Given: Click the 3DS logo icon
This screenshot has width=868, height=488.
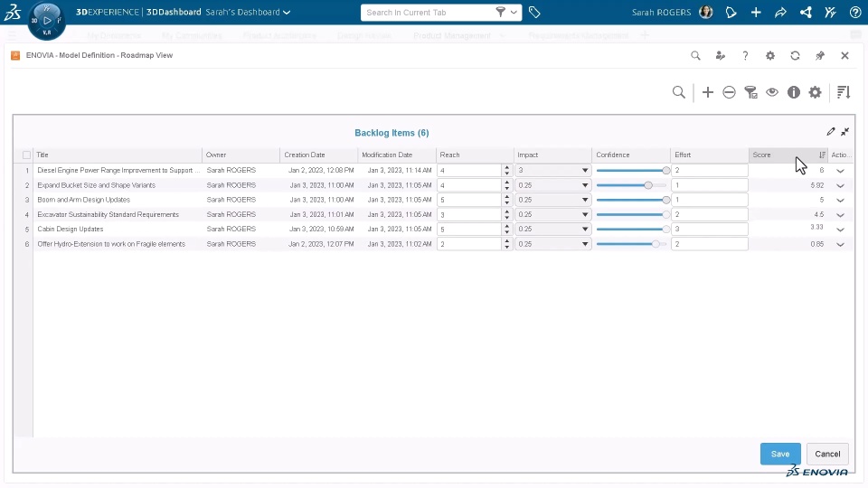Looking at the screenshot, I should coord(12,12).
